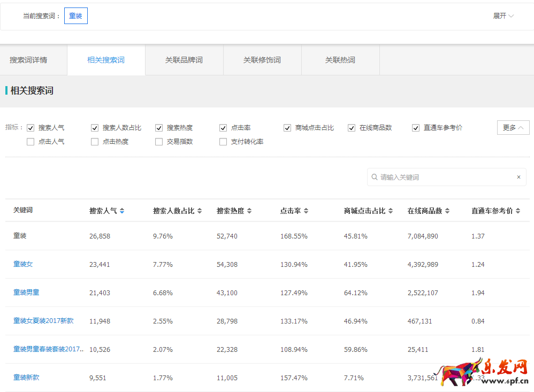
Task: Click the 点击率 column sort icon
Action: [x=306, y=210]
